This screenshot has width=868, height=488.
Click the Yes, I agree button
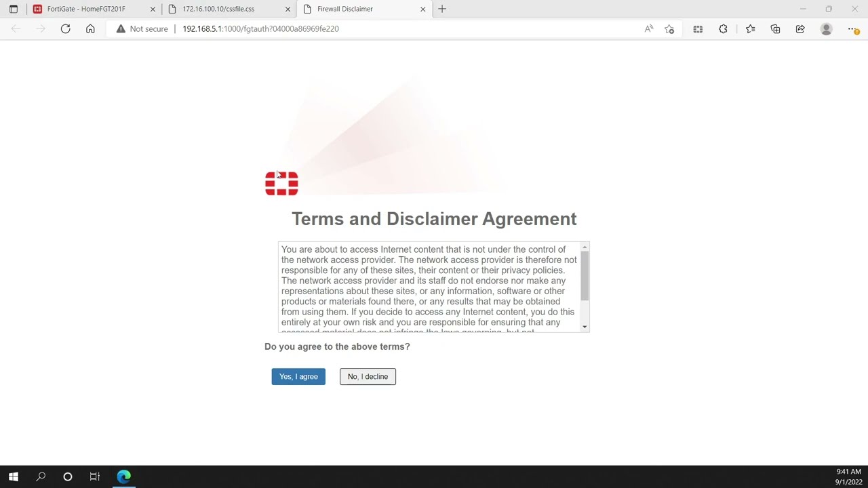coord(298,376)
